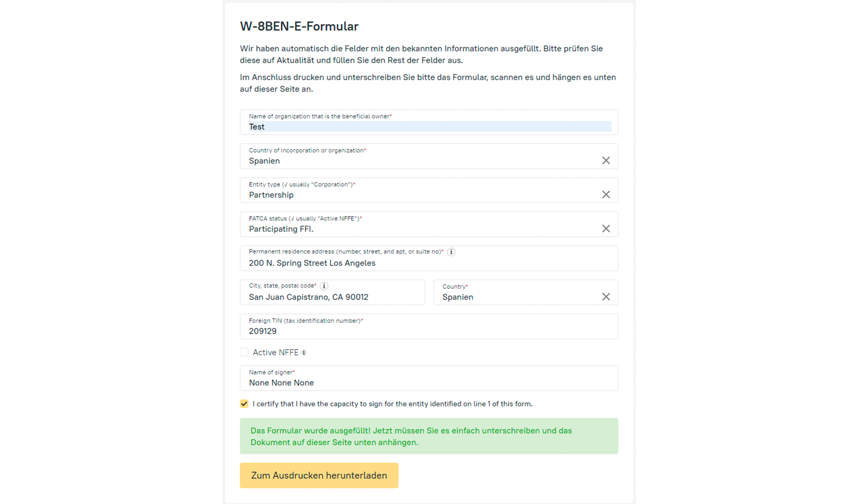Expand the FATCA status dropdown
The height and width of the screenshot is (504, 852).
click(420, 229)
